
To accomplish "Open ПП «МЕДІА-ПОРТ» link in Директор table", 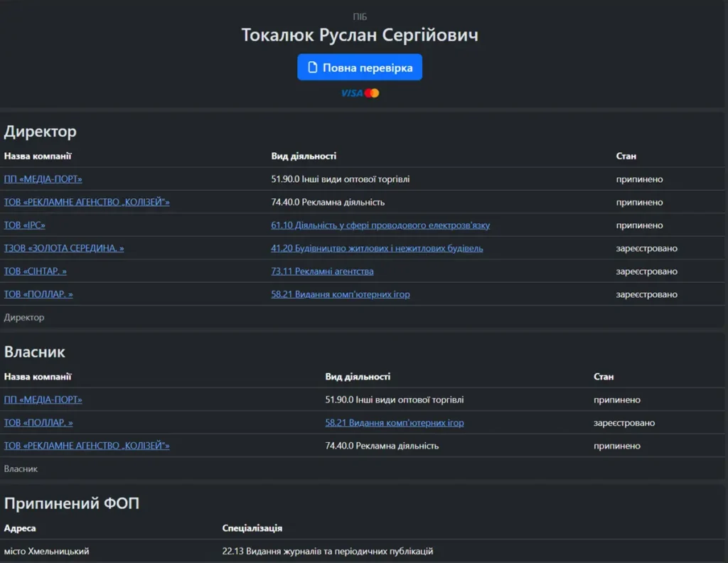I will tap(43, 179).
